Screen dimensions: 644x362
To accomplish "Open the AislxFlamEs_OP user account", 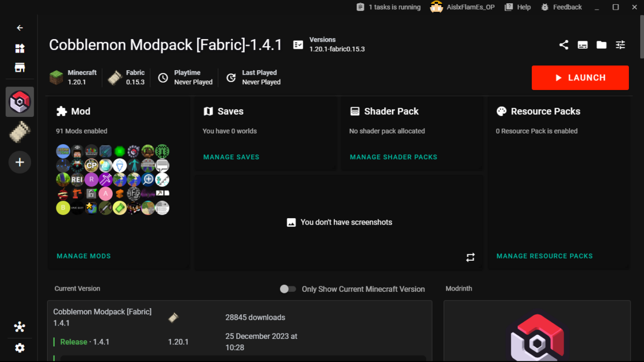I will pos(462,7).
